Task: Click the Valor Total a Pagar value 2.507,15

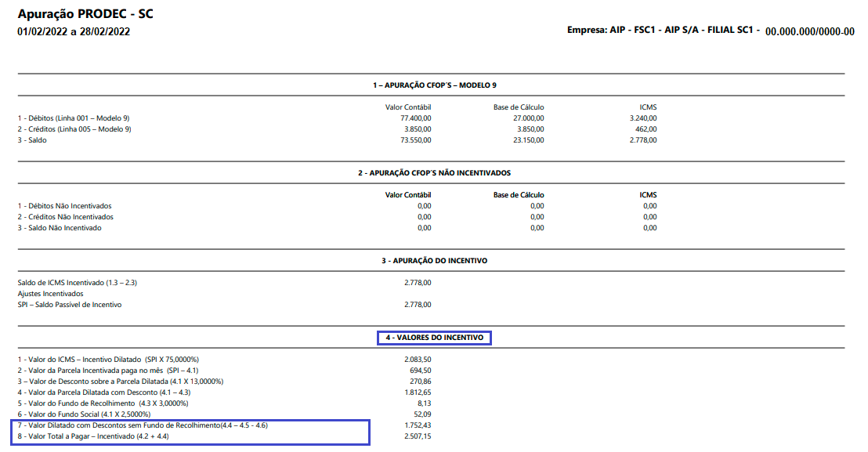Action: (418, 436)
